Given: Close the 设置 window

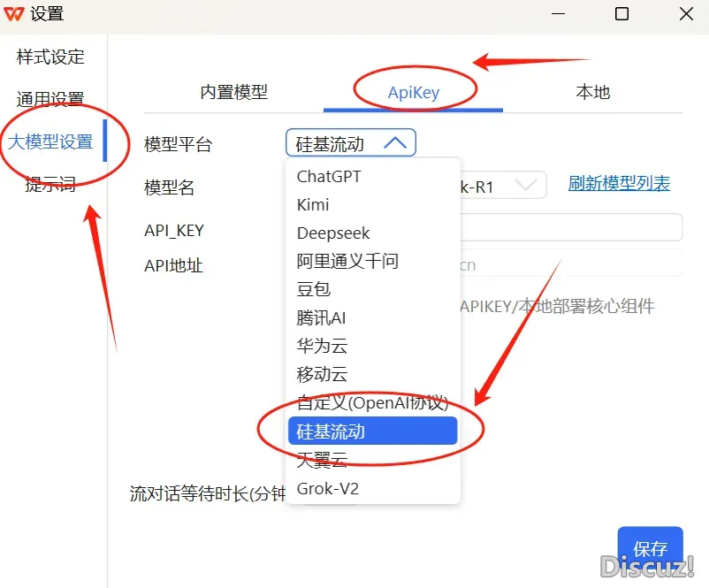Looking at the screenshot, I should (686, 13).
